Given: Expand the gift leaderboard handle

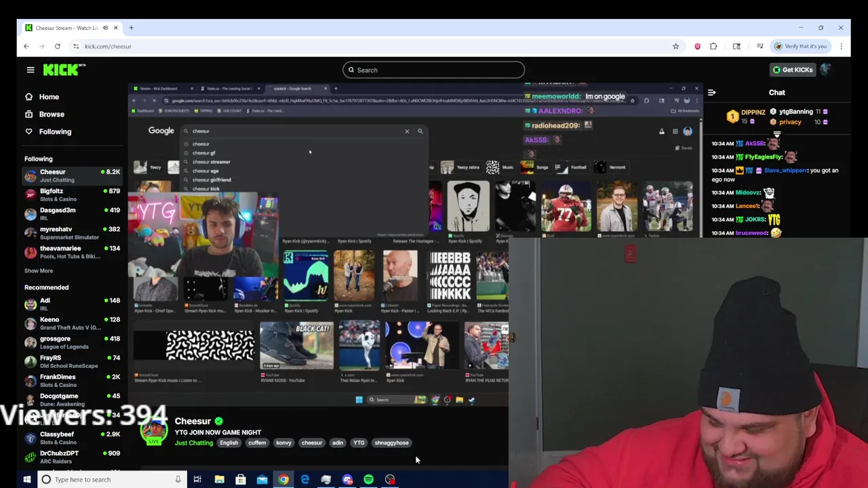Looking at the screenshot, I should (776, 134).
